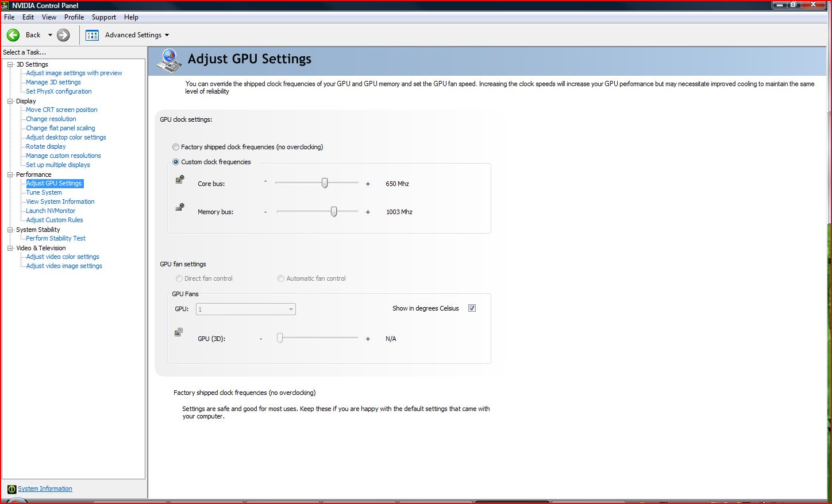832x504 pixels.
Task: Open the Support menu
Action: click(x=104, y=17)
